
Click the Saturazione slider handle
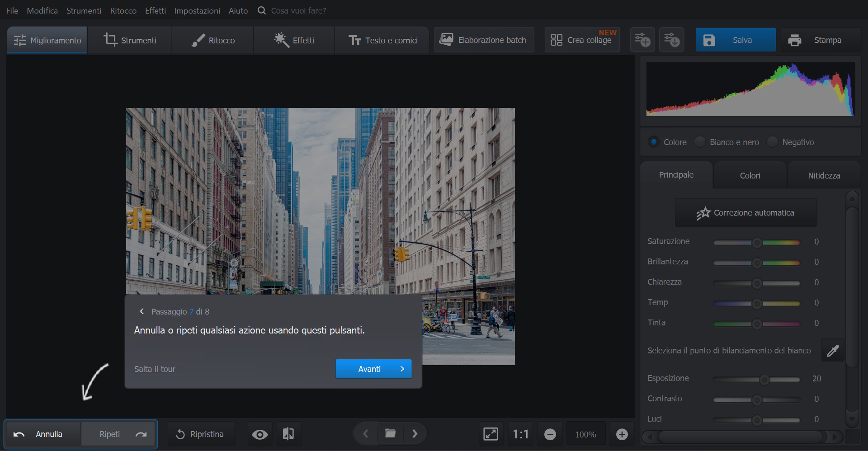point(757,243)
